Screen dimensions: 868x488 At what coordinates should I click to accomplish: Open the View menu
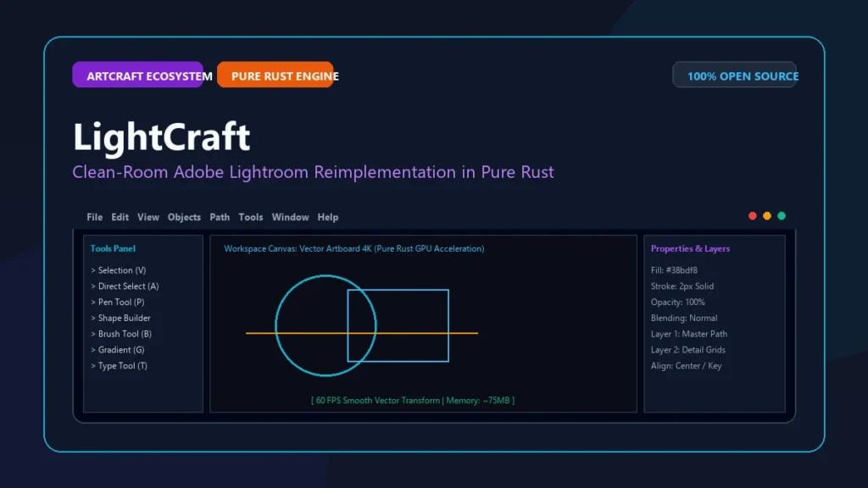(147, 217)
